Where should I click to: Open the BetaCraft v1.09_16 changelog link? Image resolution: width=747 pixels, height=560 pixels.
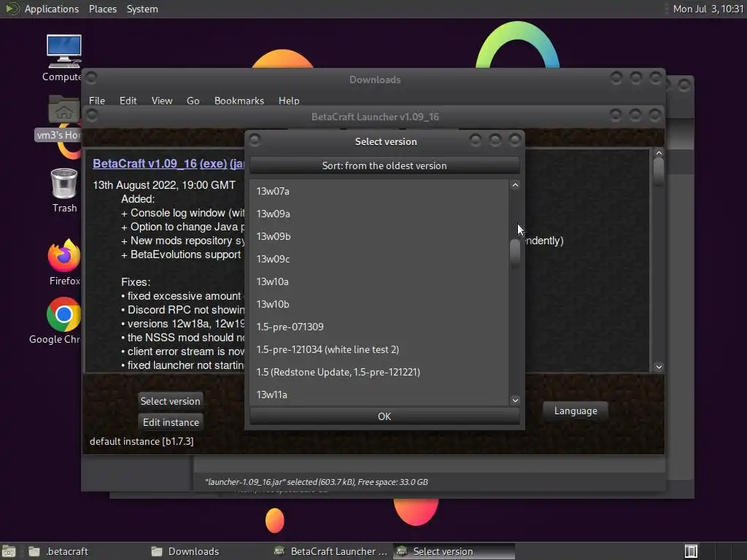click(x=145, y=163)
